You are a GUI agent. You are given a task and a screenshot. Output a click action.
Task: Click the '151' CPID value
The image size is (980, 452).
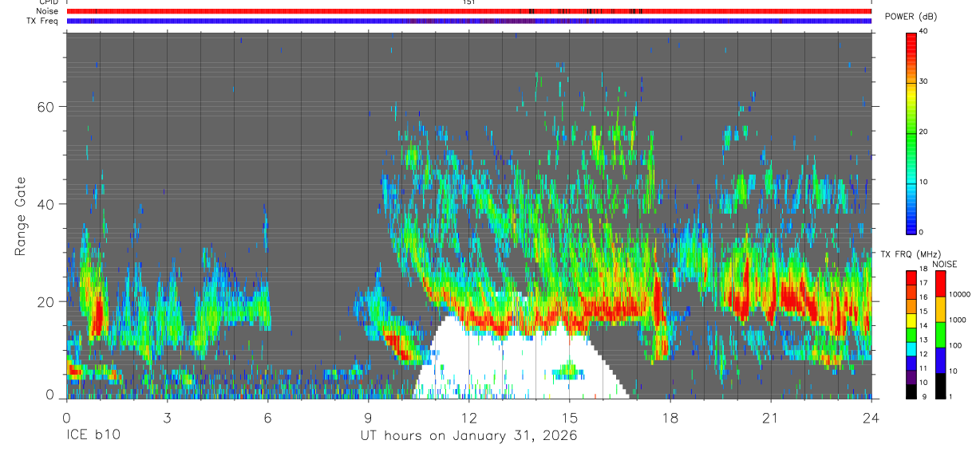(x=469, y=2)
